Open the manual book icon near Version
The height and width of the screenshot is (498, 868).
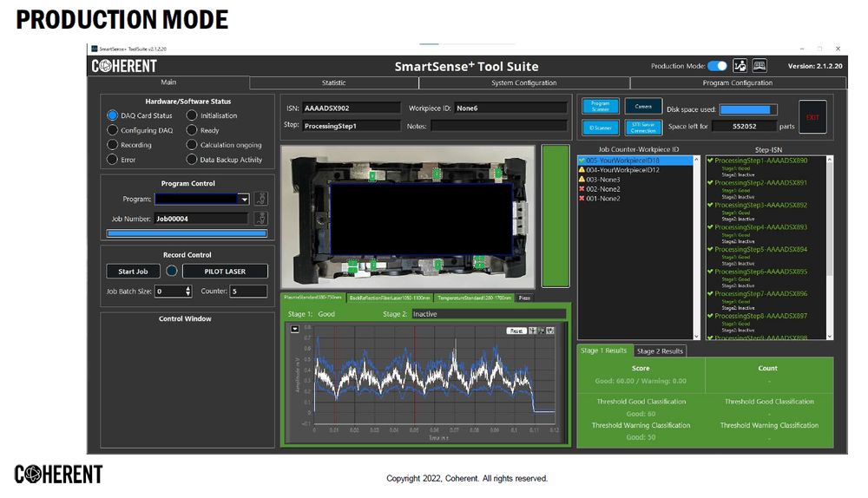point(759,66)
